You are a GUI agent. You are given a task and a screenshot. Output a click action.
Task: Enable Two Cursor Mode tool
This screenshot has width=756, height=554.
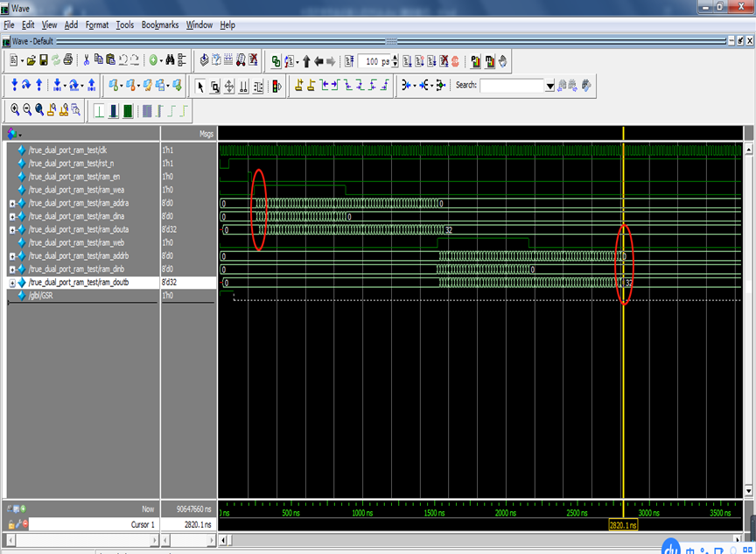[243, 87]
